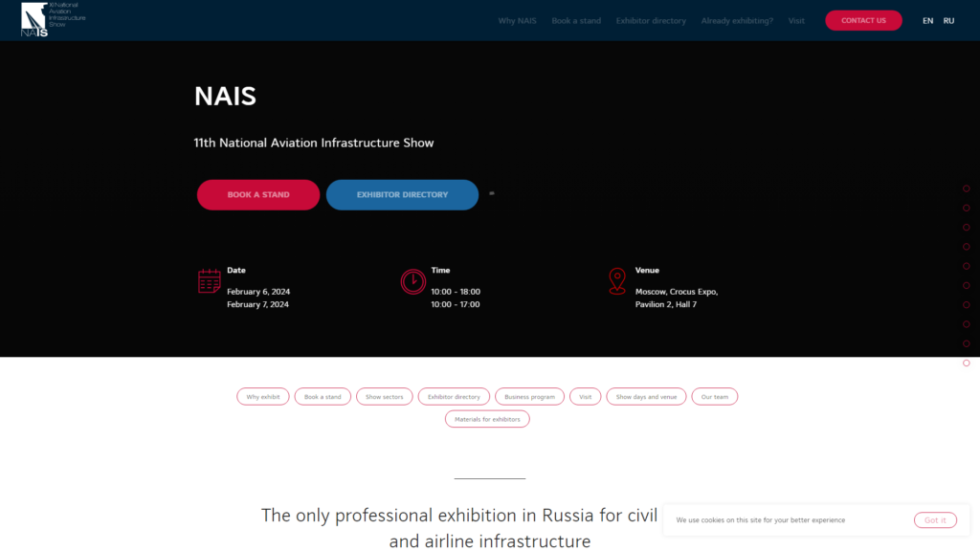
Task: Click the Time label
Action: (x=440, y=271)
